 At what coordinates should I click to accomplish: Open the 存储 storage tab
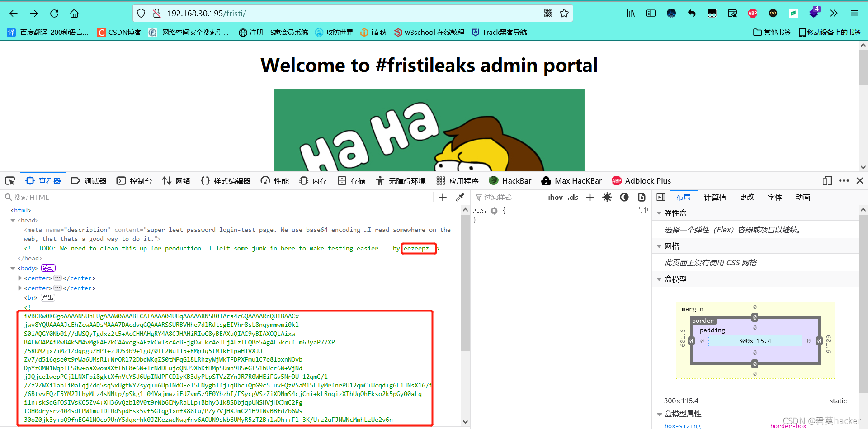pos(351,181)
